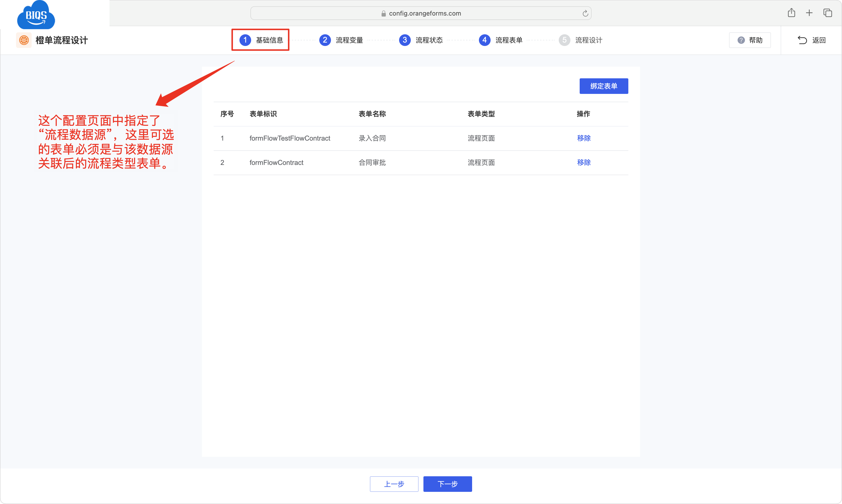Viewport: 842px width, 504px height.
Task: Click the formFlowContract cell
Action: pyautogui.click(x=276, y=163)
